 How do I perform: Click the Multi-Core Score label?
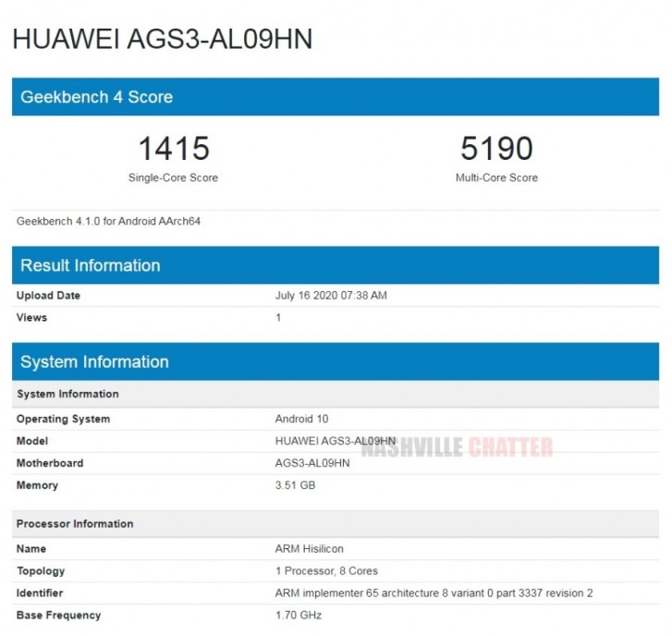[496, 177]
